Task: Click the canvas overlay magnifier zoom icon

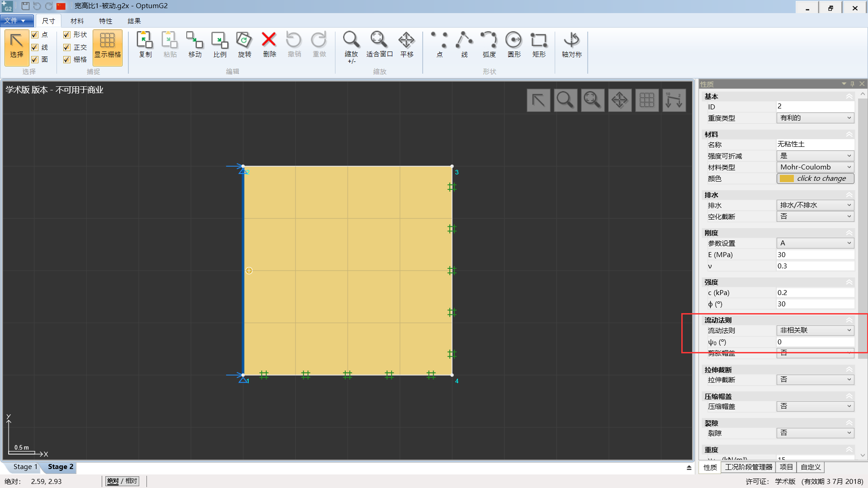Action: (566, 100)
